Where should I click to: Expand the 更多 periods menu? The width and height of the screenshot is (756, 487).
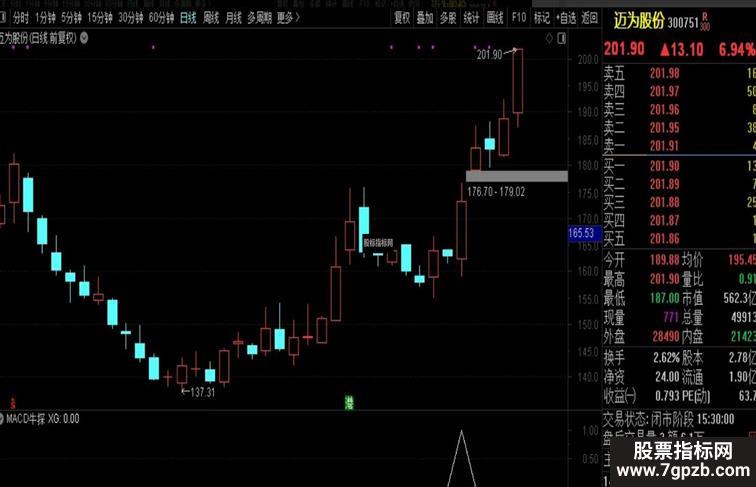288,18
